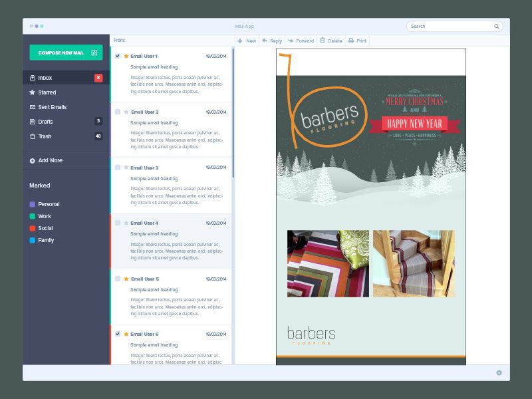The image size is (532, 399).
Task: Open the Drafts folder
Action: point(66,122)
